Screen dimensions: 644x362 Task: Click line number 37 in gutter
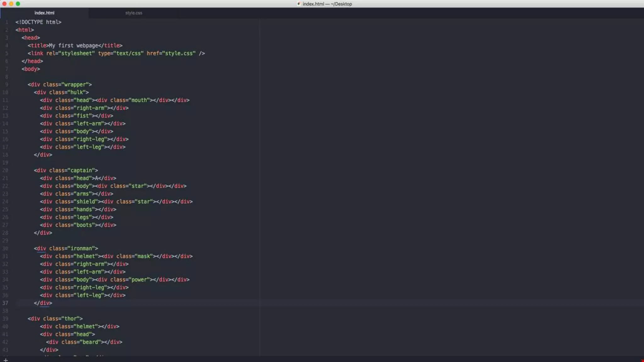coord(5,303)
